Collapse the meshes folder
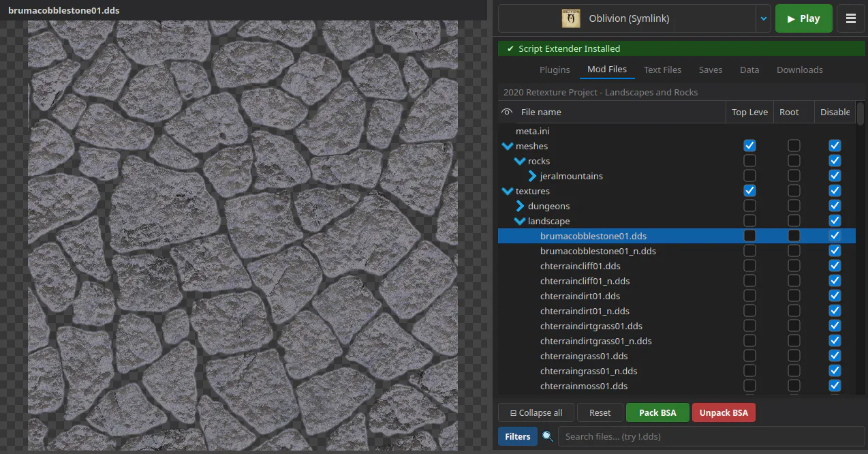The width and height of the screenshot is (868, 454). (x=507, y=146)
